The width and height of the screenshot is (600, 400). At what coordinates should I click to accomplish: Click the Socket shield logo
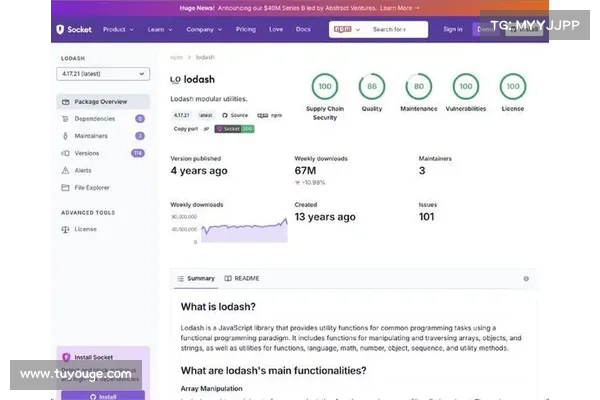click(60, 29)
